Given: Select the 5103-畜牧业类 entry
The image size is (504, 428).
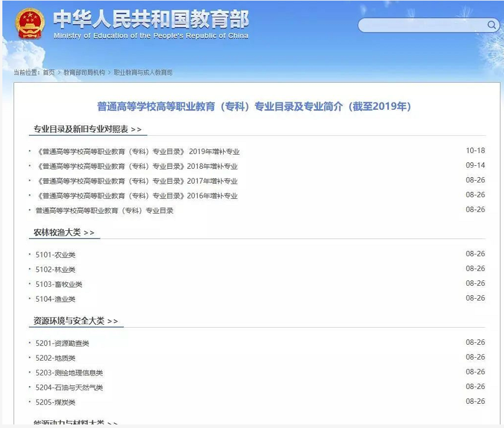Looking at the screenshot, I should pyautogui.click(x=58, y=285).
